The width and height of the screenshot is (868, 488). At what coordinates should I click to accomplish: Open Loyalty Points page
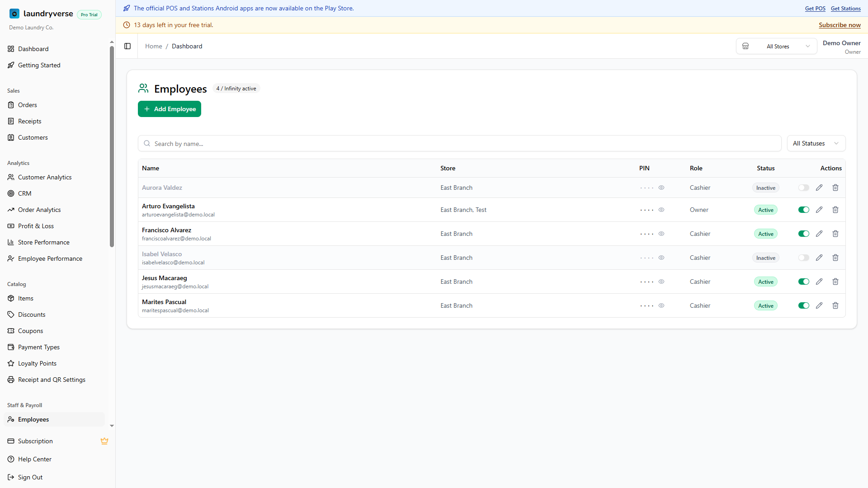pos(54,363)
